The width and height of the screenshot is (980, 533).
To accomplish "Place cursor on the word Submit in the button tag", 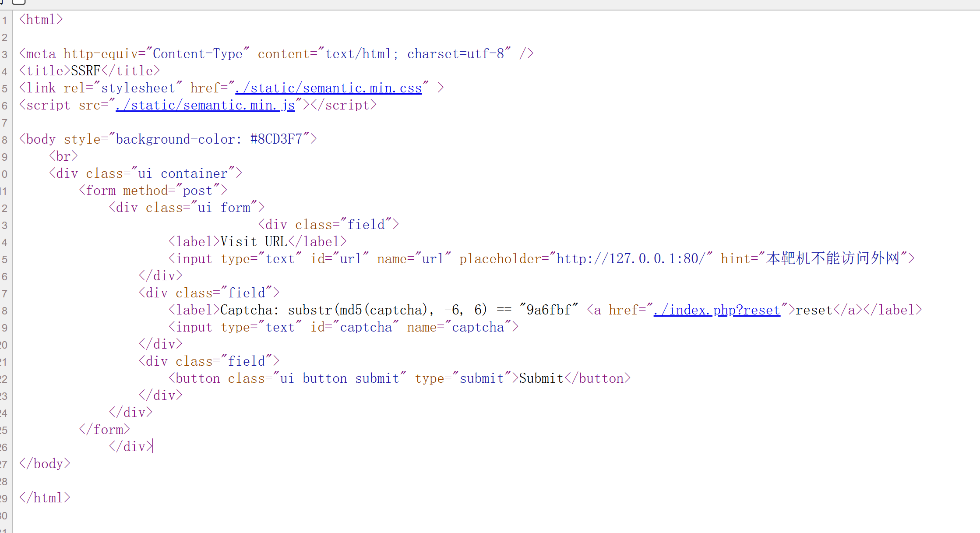I will (540, 378).
